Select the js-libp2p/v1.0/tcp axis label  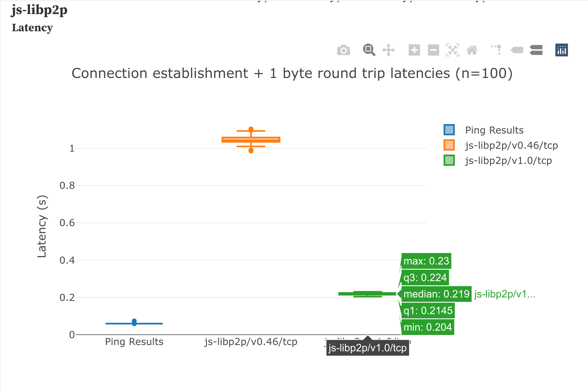pyautogui.click(x=367, y=342)
